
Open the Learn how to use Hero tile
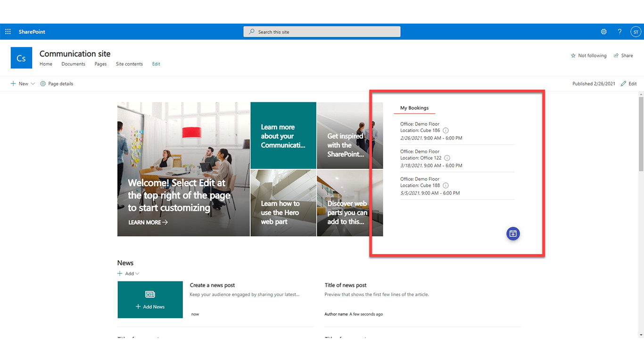pos(283,203)
